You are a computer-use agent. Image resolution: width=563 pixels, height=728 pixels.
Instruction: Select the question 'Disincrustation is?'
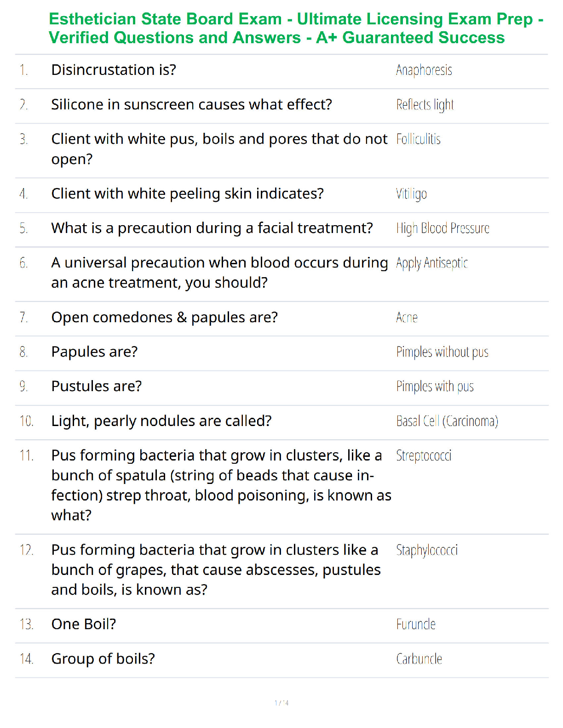tap(114, 70)
